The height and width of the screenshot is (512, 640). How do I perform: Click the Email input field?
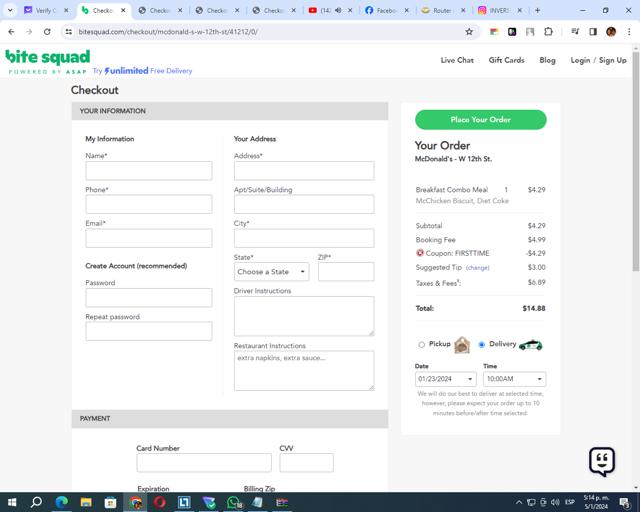click(x=149, y=238)
